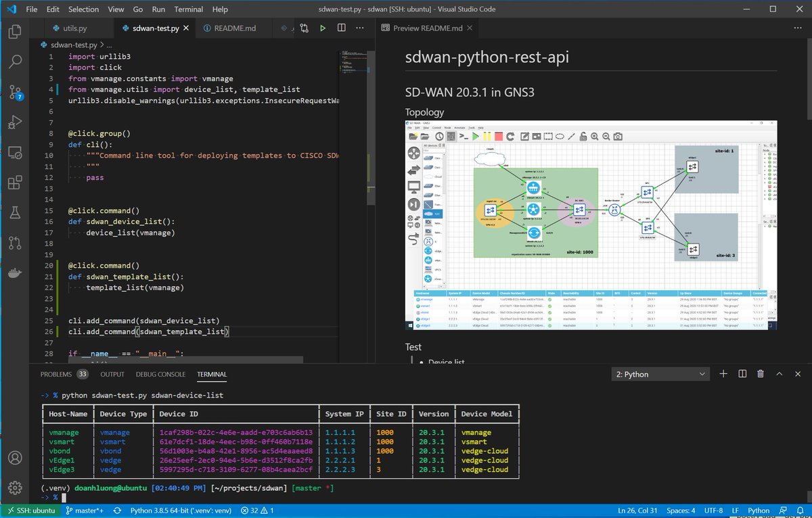Click the 'sdwan-python-rest-api' preview heading

tap(487, 57)
